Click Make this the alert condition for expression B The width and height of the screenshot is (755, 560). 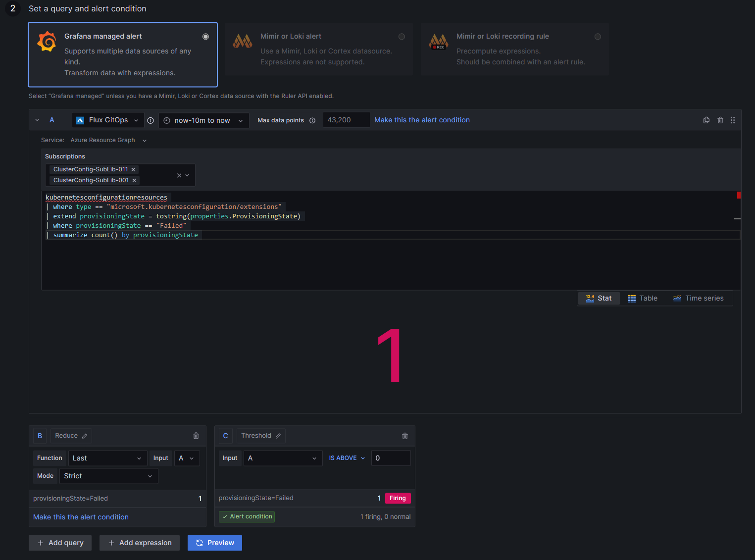tap(81, 517)
